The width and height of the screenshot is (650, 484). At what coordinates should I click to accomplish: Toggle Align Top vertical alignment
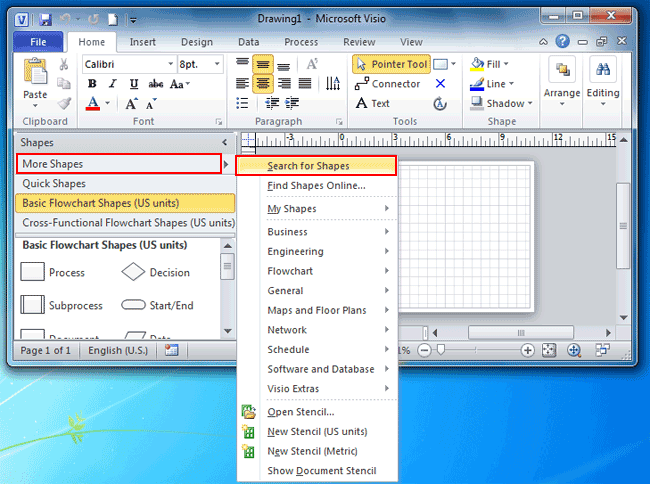pyautogui.click(x=242, y=62)
